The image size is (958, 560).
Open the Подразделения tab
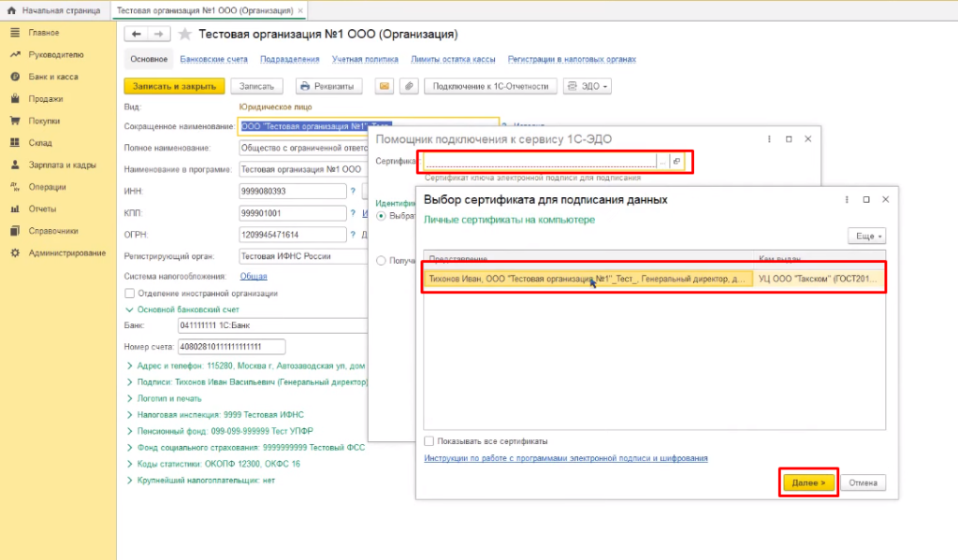(x=290, y=59)
